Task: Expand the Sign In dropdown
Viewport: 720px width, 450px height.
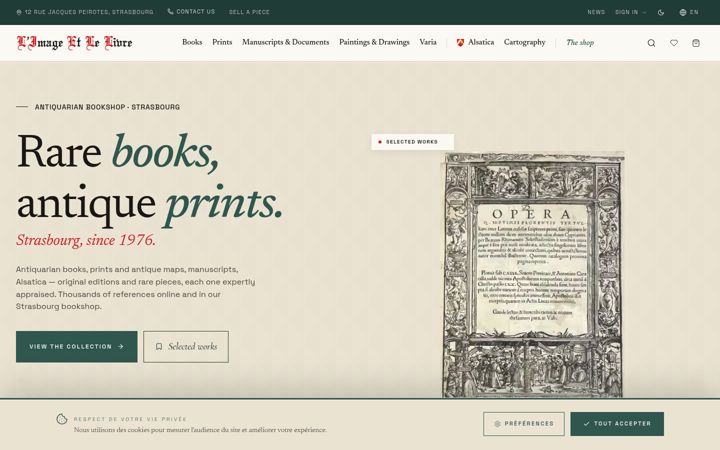Action: click(630, 12)
